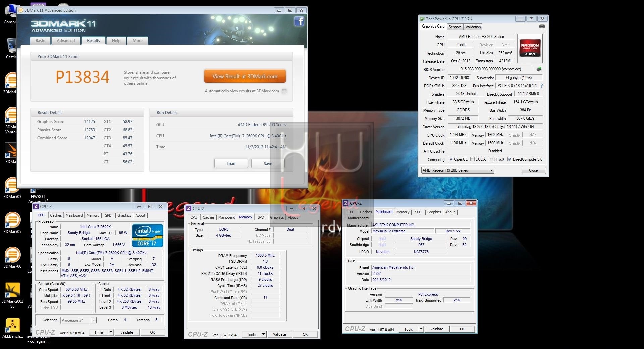
Task: Click the CPU-Z icon in the Memory window title
Action: coord(189,208)
